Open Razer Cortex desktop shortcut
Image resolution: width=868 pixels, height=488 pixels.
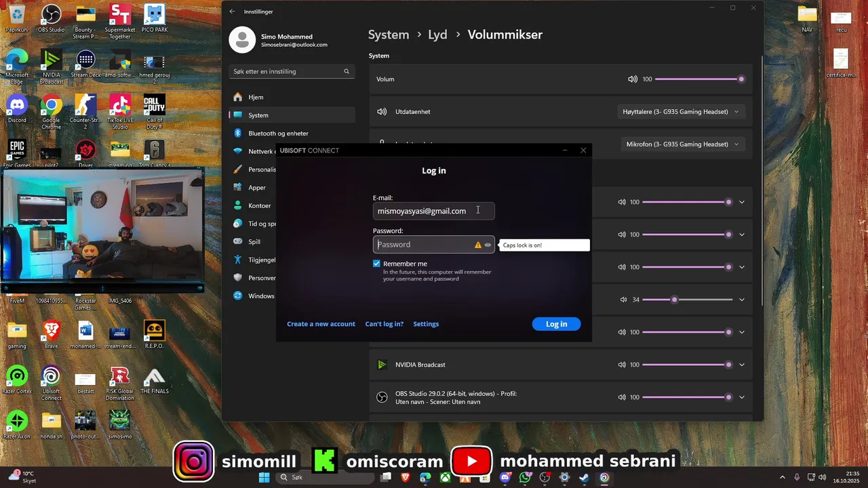coord(17,380)
